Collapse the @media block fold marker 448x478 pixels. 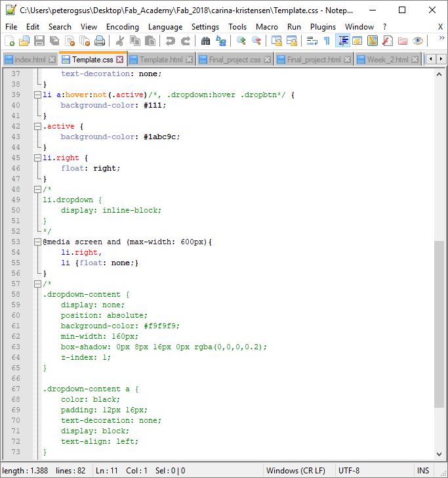click(37, 242)
